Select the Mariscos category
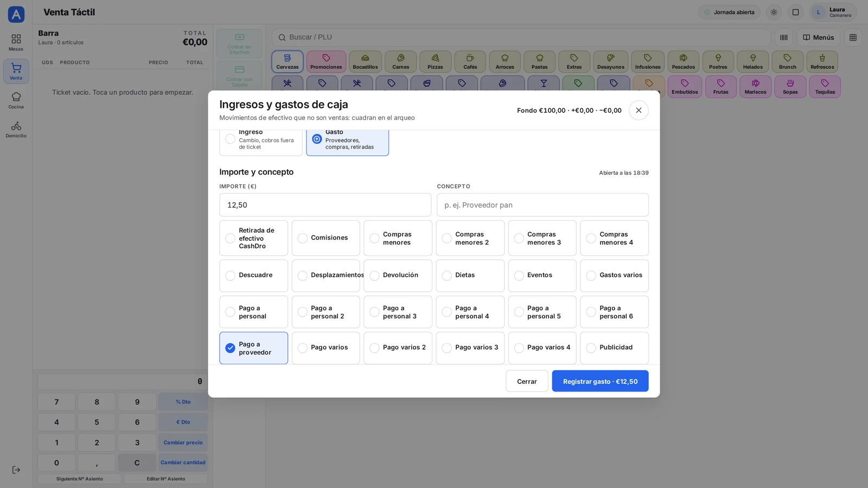Screen dimensions: 868x488 (x=755, y=87)
